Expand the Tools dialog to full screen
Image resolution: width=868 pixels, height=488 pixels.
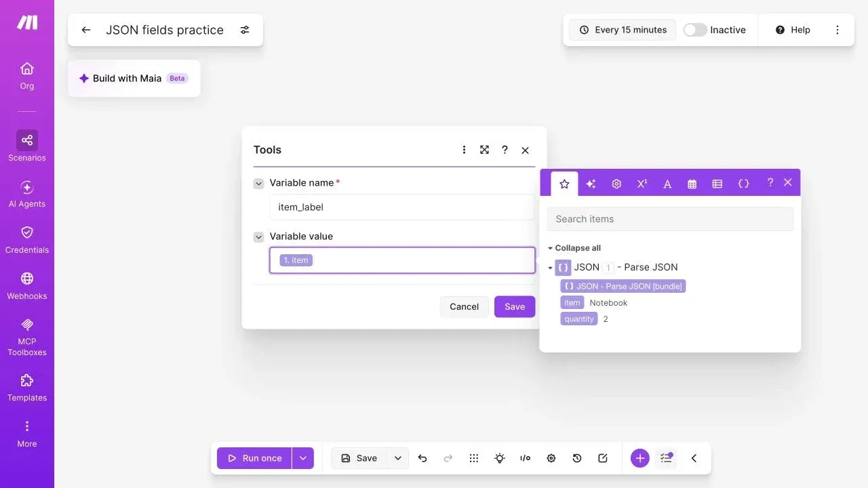pos(484,150)
